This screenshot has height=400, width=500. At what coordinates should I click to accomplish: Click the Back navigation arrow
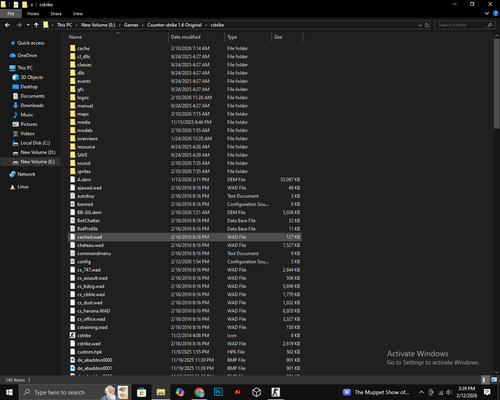click(7, 25)
